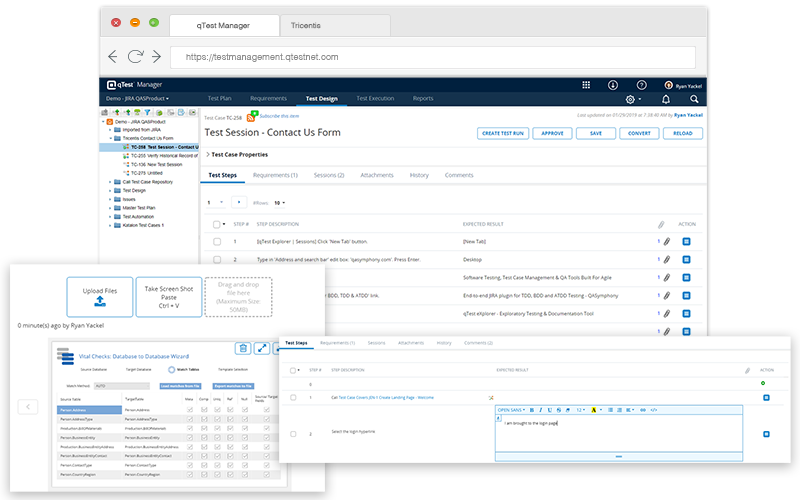
Task: Check select-all checkbox in lower Test Steps panel
Action: (x=293, y=370)
